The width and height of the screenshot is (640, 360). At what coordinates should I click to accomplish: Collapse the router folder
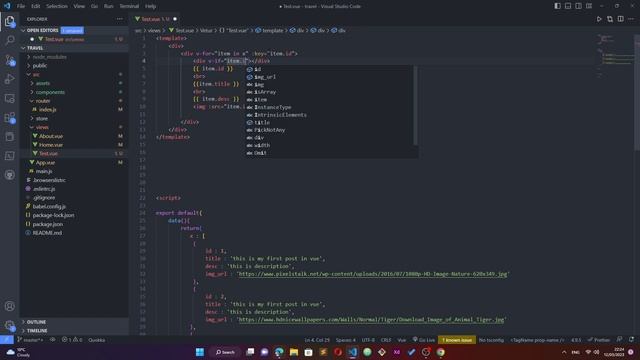(42, 101)
